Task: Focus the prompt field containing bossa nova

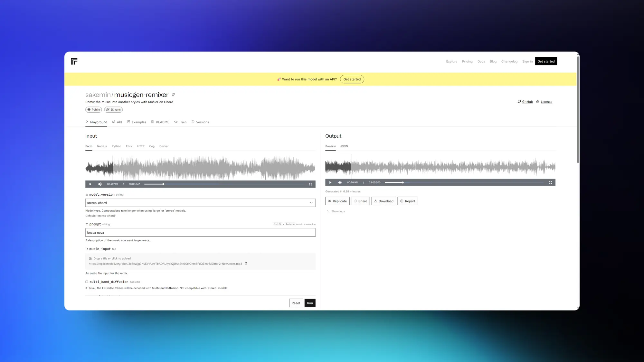Action: 200,233
